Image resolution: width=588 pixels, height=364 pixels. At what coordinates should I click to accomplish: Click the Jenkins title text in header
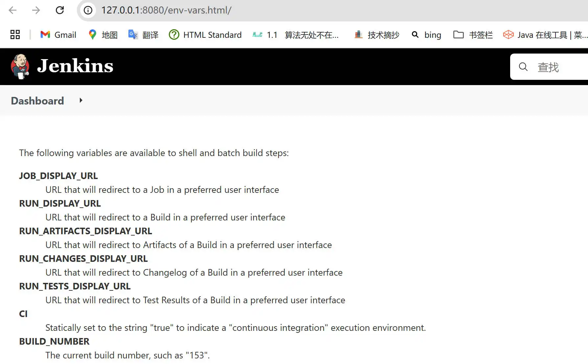point(75,66)
